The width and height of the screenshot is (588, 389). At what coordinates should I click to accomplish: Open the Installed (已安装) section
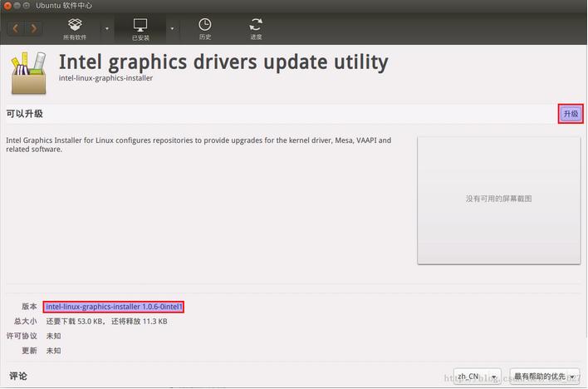coord(140,29)
